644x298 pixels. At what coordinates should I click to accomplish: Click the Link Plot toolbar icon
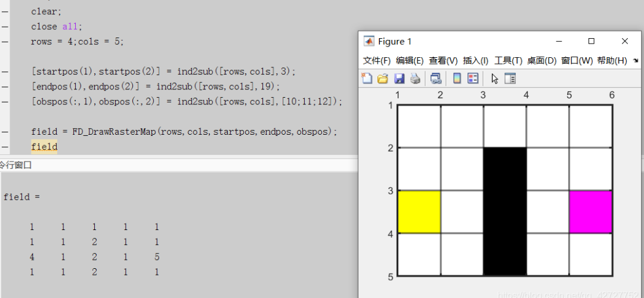pyautogui.click(x=436, y=79)
